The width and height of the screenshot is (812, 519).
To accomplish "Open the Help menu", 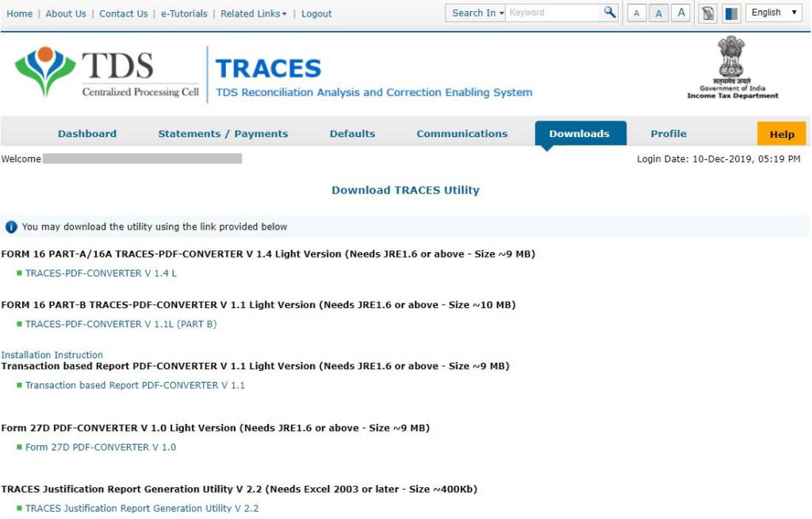I will pyautogui.click(x=782, y=134).
